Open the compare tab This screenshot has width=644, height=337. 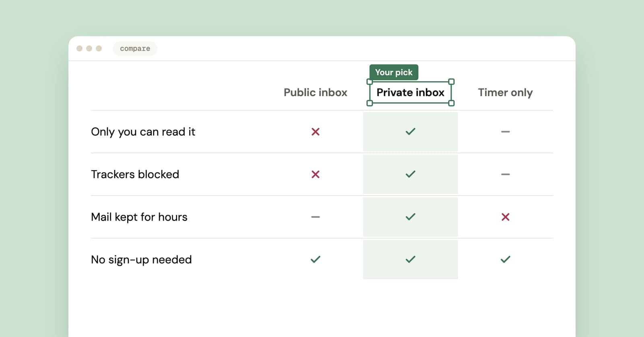coord(135,49)
